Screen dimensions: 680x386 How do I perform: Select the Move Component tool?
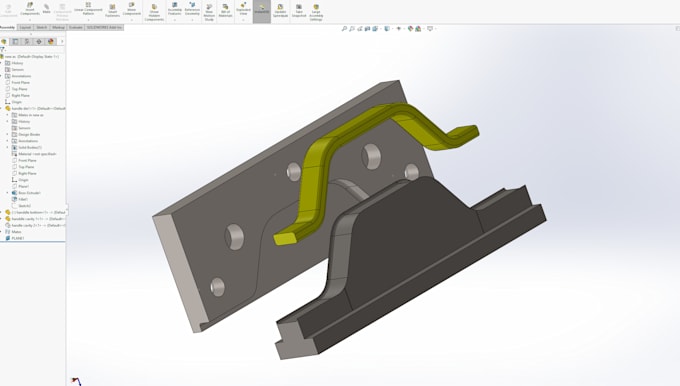131,9
